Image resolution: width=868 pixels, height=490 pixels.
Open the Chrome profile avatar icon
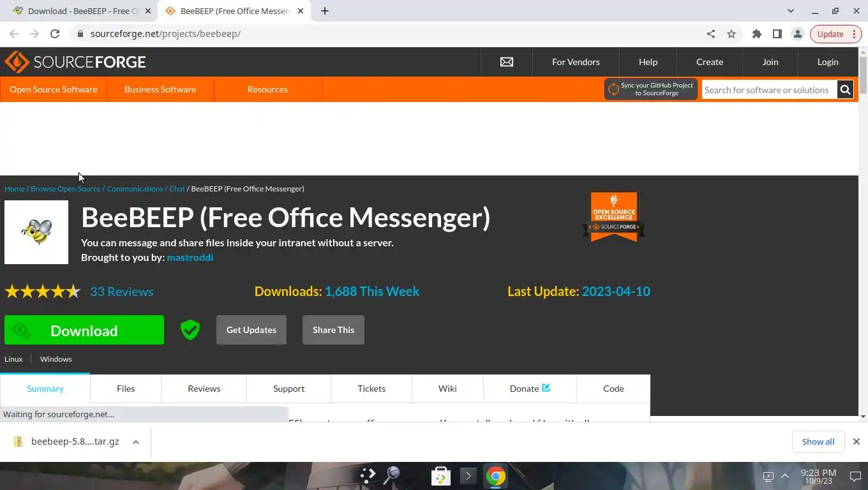tap(798, 34)
